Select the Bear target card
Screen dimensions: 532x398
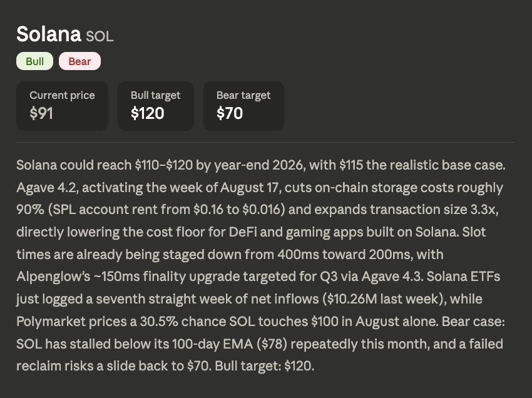click(243, 106)
